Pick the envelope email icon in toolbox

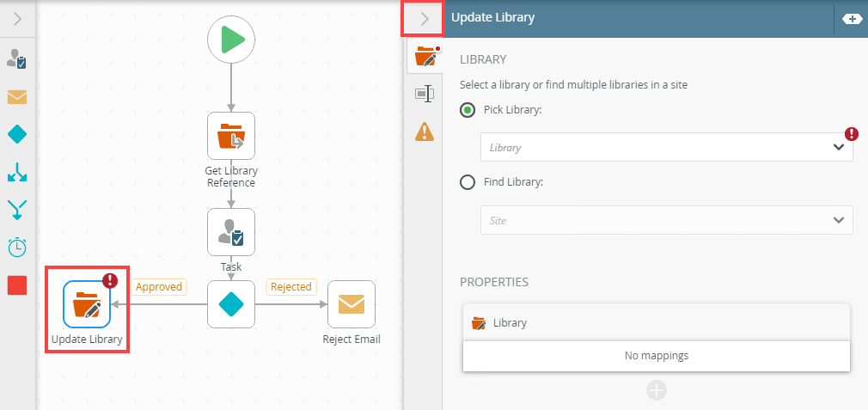(x=17, y=96)
